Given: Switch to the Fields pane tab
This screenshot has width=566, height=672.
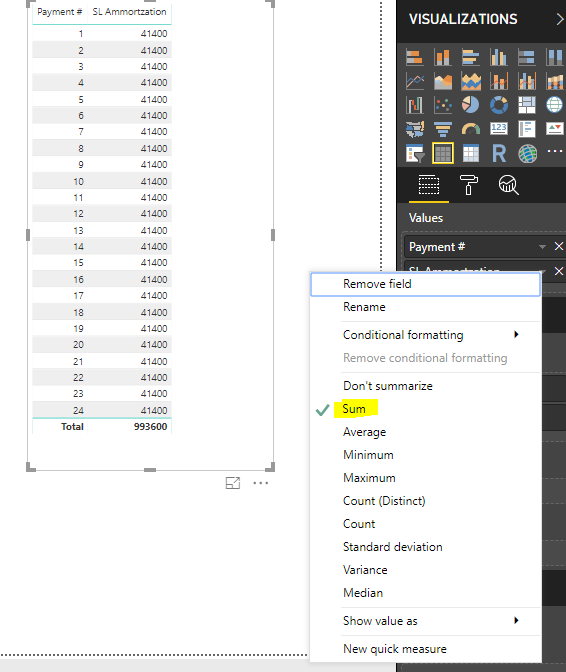Looking at the screenshot, I should coord(428,185).
